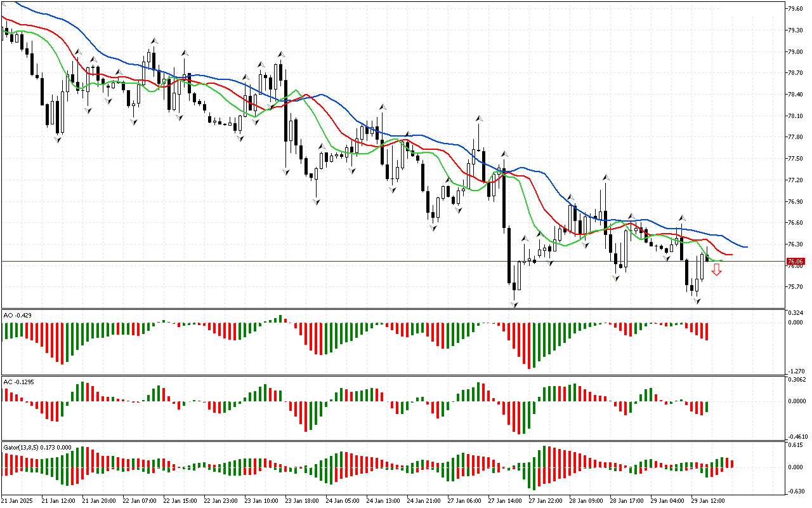Select the 0.615 value on Gator scale
The width and height of the screenshot is (812, 508).
(x=795, y=446)
